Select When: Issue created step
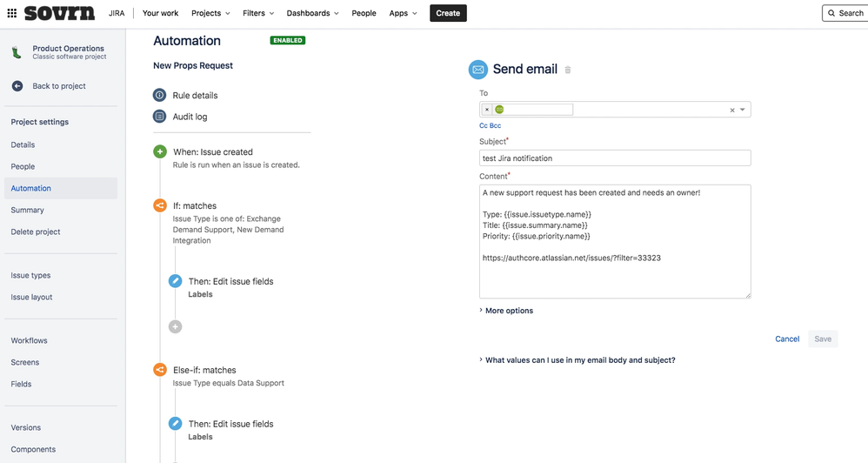 pyautogui.click(x=212, y=151)
